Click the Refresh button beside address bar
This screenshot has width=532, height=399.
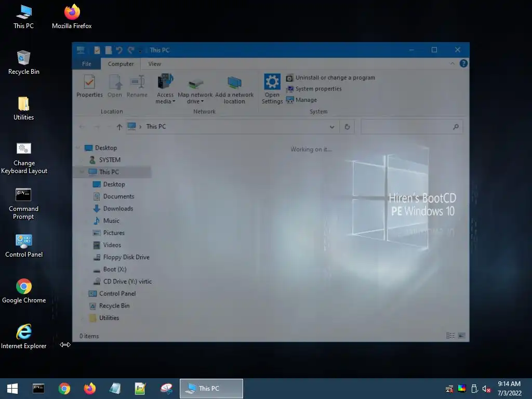point(347,127)
